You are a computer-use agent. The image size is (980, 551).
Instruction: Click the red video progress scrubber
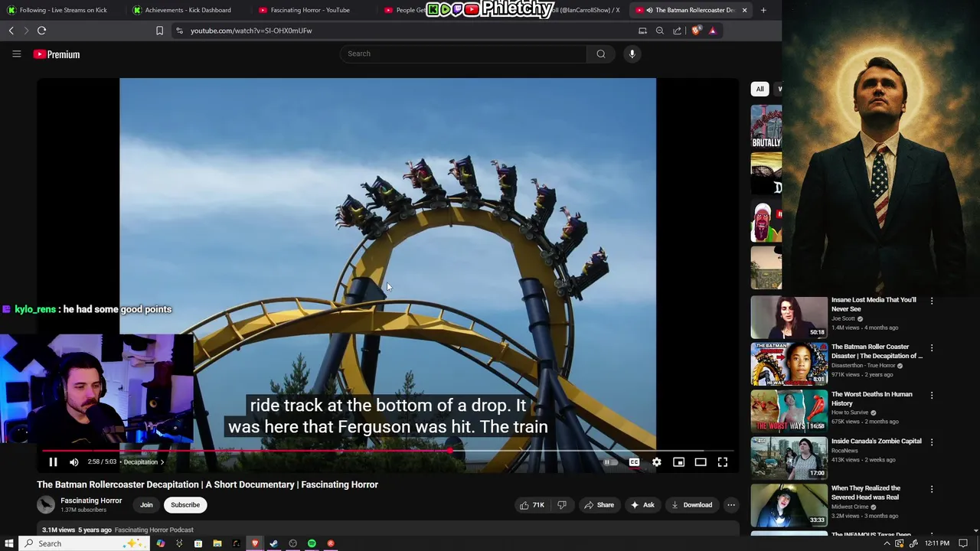point(450,451)
